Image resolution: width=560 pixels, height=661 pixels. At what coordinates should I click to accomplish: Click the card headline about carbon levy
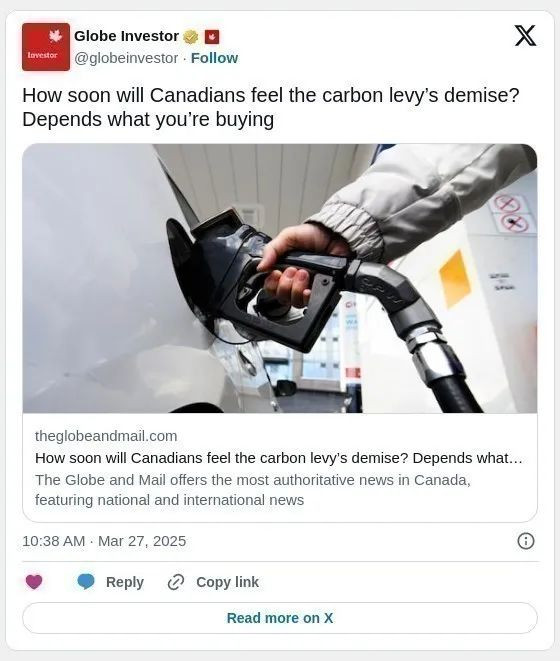pyautogui.click(x=279, y=458)
